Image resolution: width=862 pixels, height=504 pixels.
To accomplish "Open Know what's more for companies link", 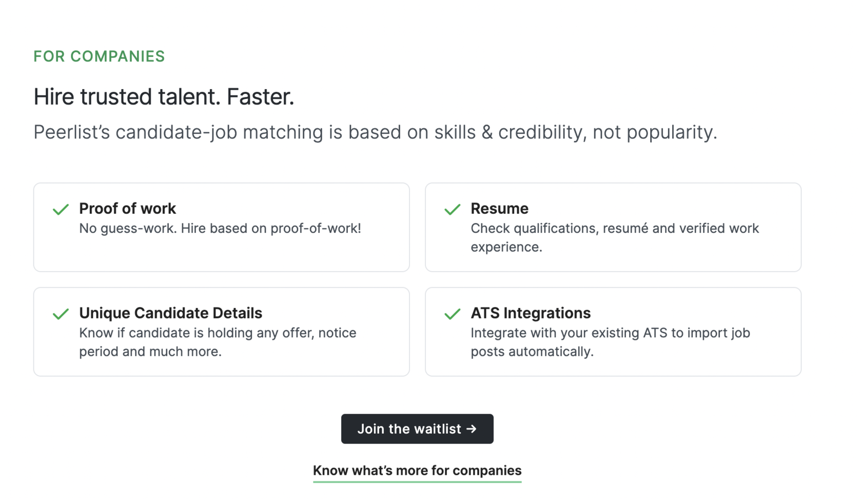I will (417, 471).
